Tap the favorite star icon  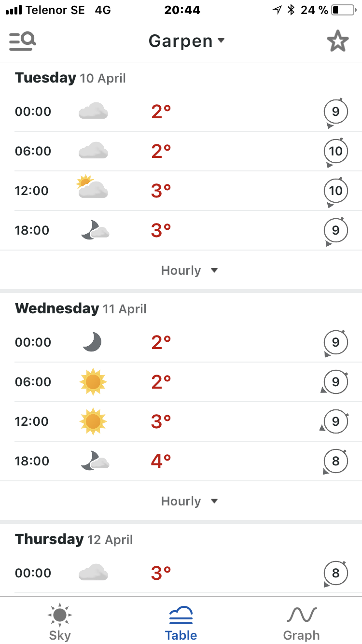pyautogui.click(x=337, y=41)
